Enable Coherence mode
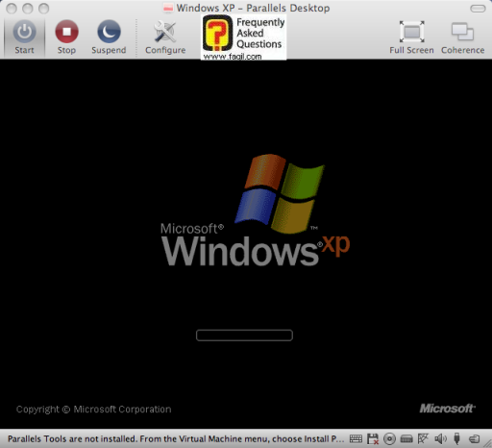This screenshot has width=492, height=448. 462,37
